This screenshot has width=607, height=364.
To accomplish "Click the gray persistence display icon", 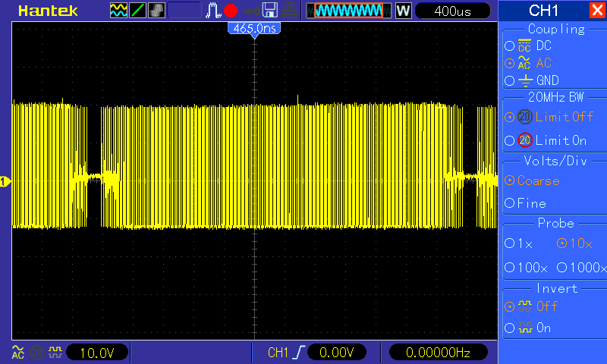I will [x=156, y=11].
